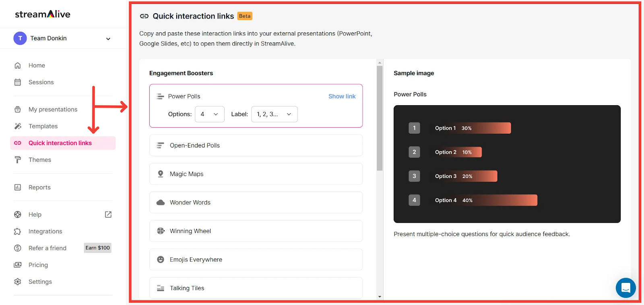Click the Magic Maps pin icon
Image resolution: width=644 pixels, height=305 pixels.
pyautogui.click(x=161, y=174)
